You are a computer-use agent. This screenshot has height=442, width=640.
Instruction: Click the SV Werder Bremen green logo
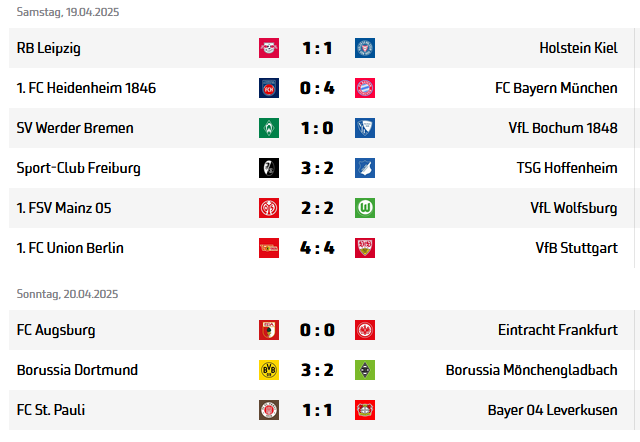(x=268, y=128)
